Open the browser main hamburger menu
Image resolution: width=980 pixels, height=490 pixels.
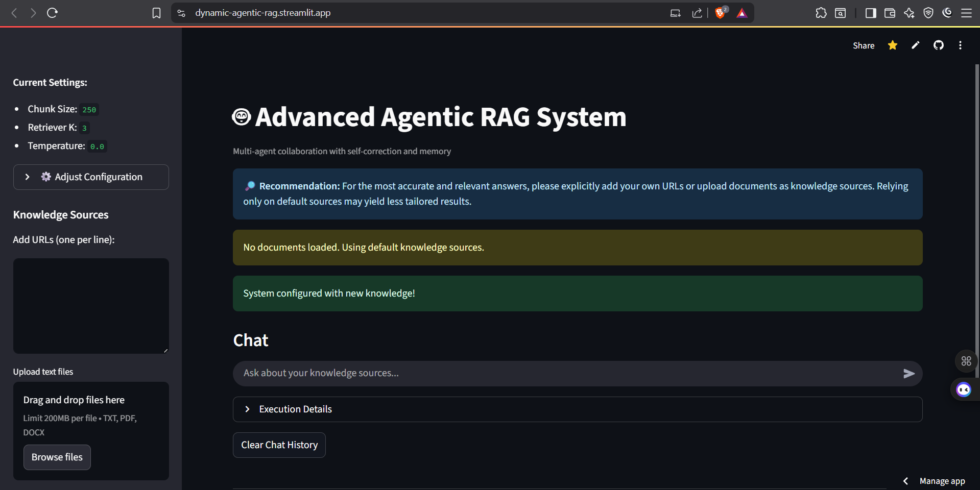click(967, 13)
